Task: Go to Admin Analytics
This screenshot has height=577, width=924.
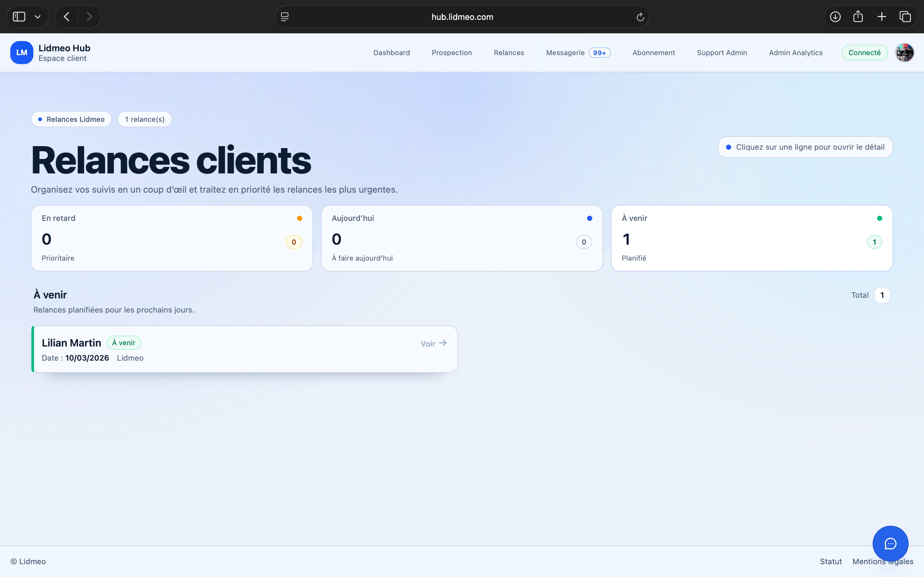Action: [795, 53]
